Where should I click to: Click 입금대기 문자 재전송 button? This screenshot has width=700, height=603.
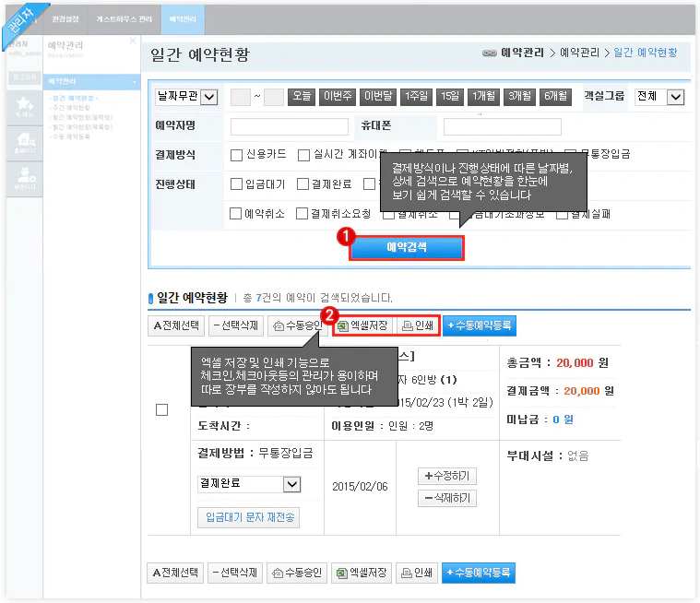(249, 517)
